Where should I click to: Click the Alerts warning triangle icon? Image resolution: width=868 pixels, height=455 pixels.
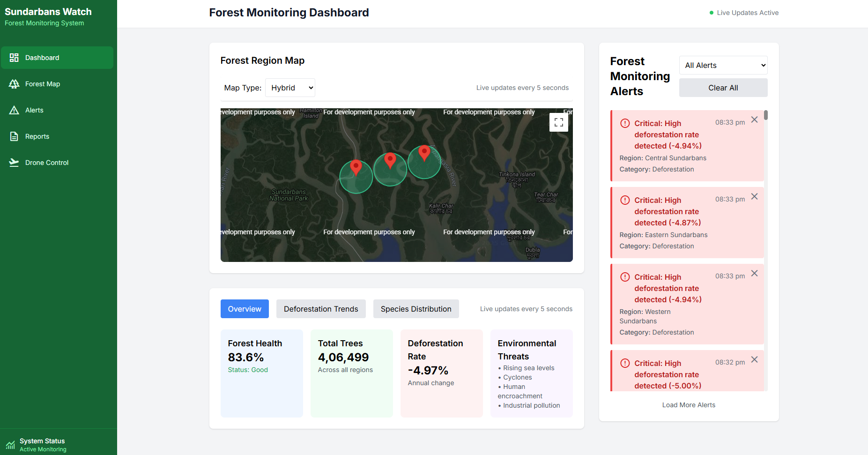pos(14,110)
